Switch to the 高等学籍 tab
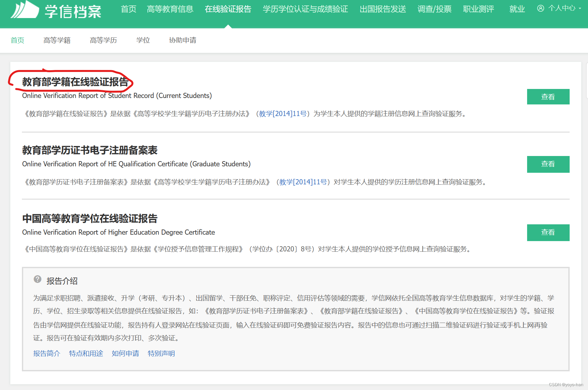 [57, 40]
